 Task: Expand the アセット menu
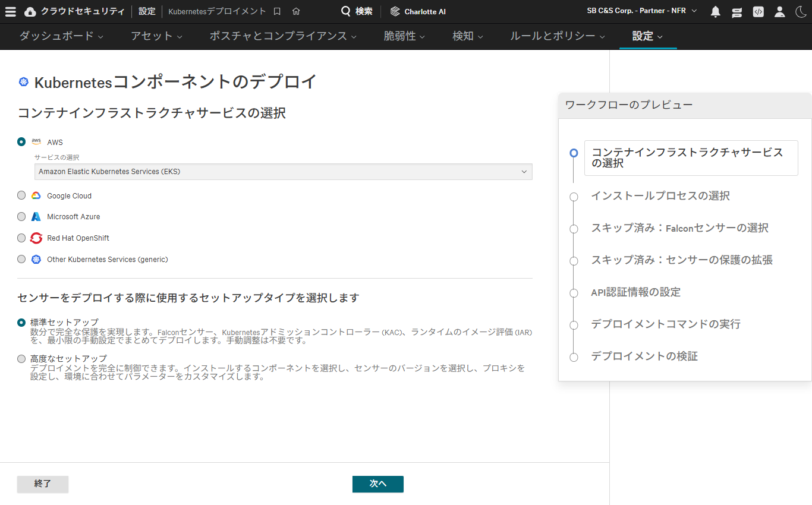coord(156,36)
